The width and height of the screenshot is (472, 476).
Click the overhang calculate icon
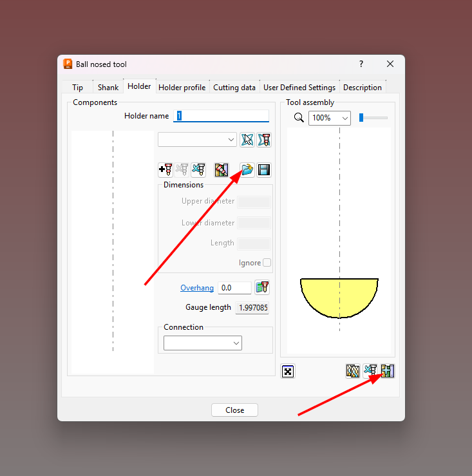click(262, 288)
